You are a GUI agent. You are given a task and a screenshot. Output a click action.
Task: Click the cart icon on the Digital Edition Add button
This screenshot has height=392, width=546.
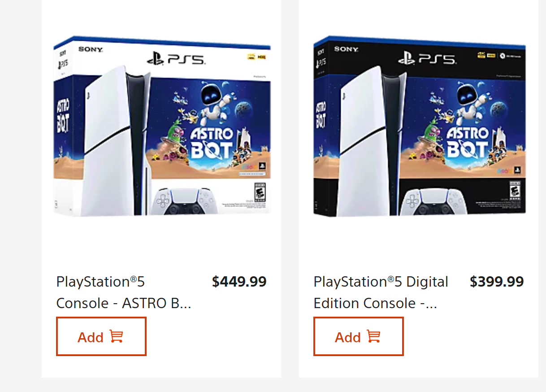click(x=373, y=337)
